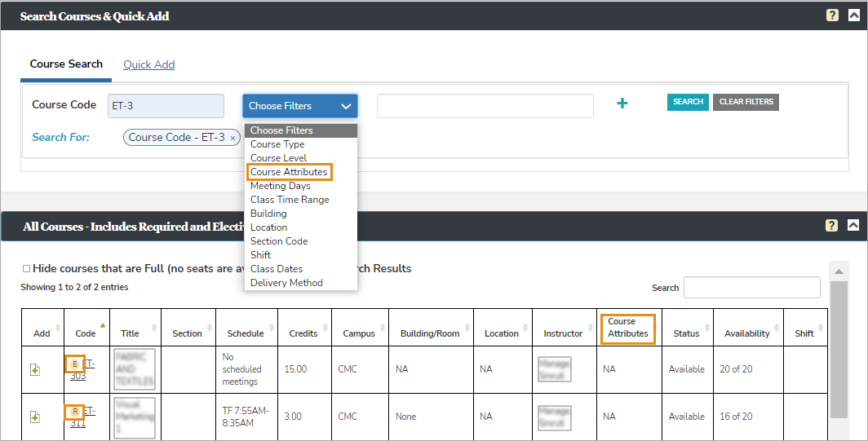The height and width of the screenshot is (441, 868).
Task: Click the plus icon to add filter
Action: (622, 104)
